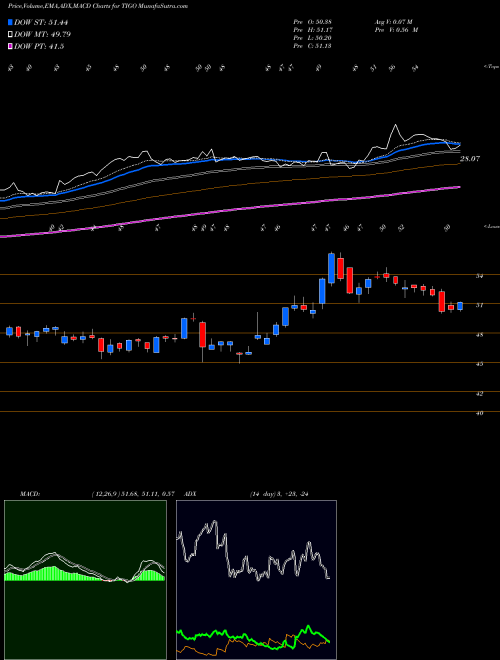
Task: Click the tallest blue candlestick near price peak
Action: 332,268
